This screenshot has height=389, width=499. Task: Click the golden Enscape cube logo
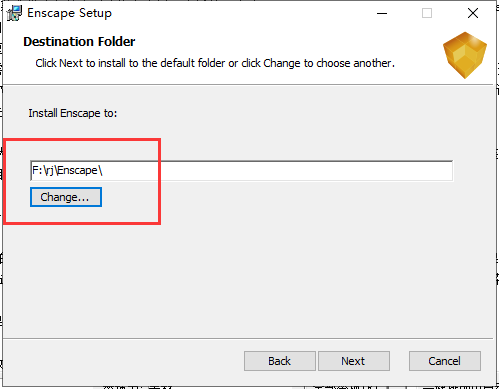[465, 55]
